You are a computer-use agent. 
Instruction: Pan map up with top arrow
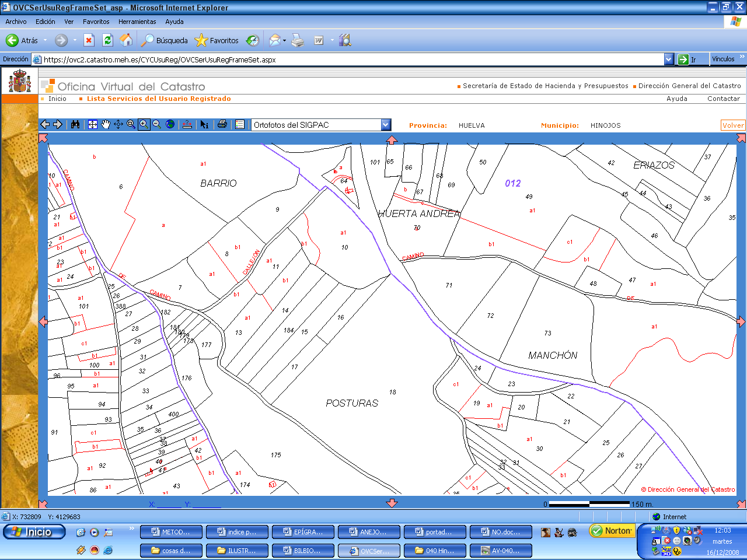pos(392,140)
